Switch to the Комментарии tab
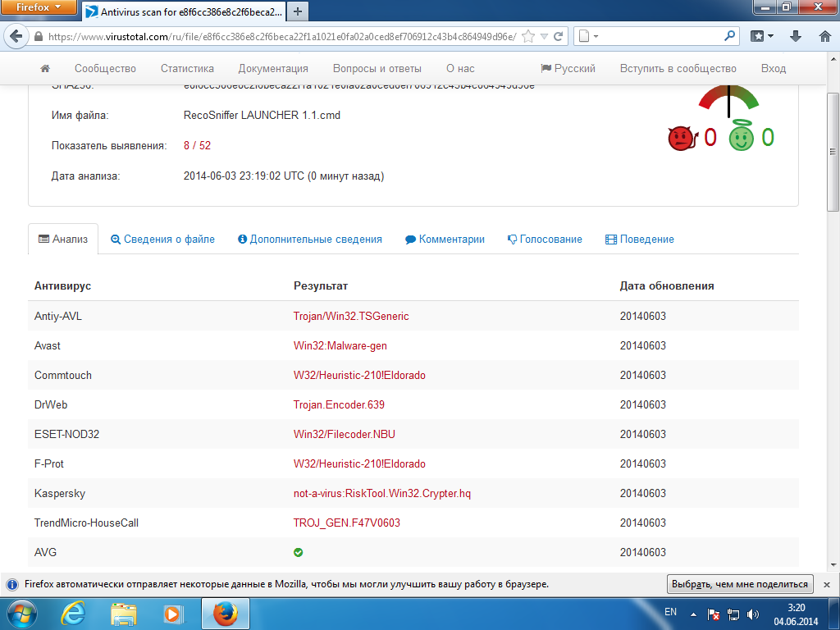840x630 pixels. click(445, 239)
